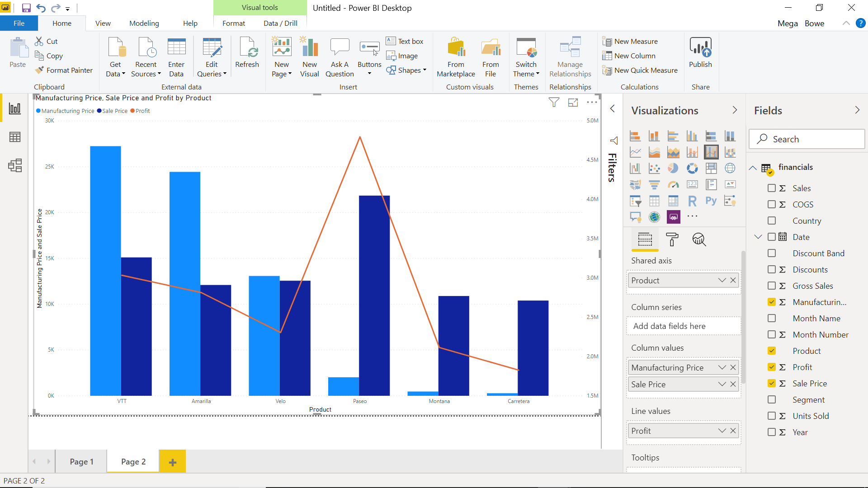
Task: Insert an R script visual
Action: (x=692, y=201)
